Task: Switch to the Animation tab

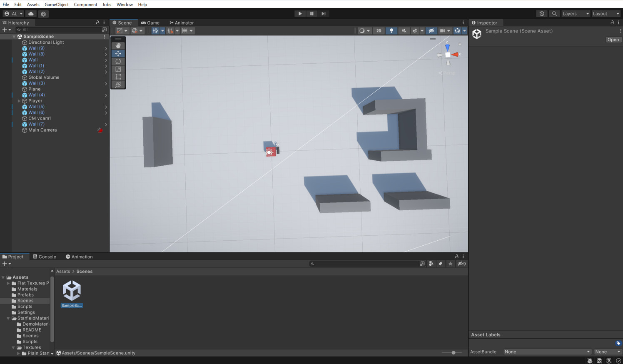Action: pyautogui.click(x=79, y=257)
